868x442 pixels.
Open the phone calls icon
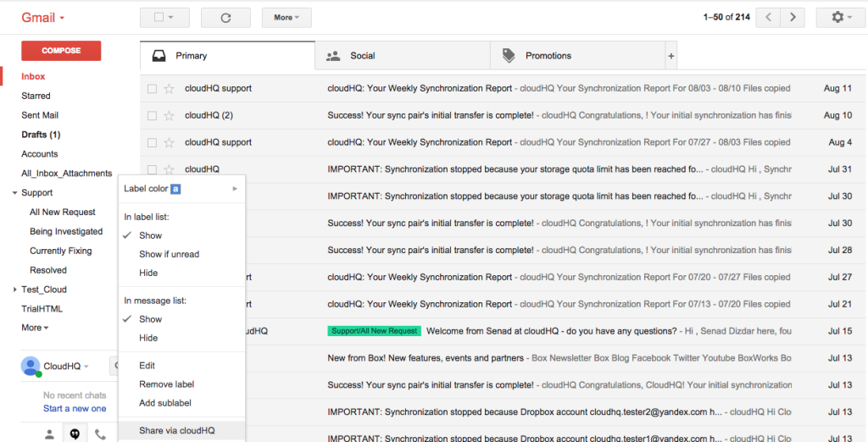tap(100, 434)
